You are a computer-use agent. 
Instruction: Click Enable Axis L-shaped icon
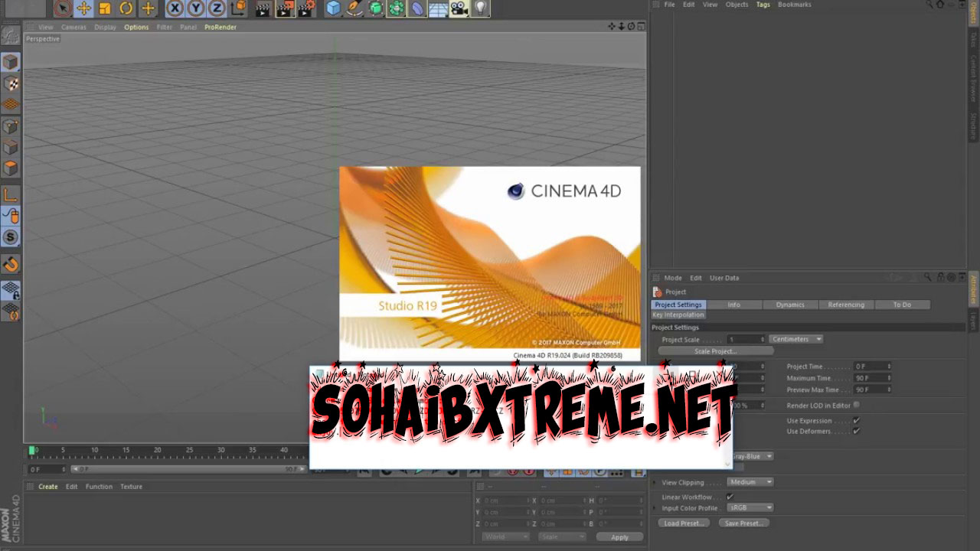click(10, 195)
